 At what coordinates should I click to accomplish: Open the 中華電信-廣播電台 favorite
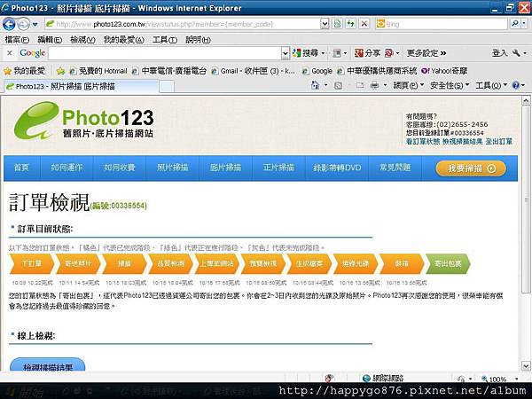[x=169, y=71]
